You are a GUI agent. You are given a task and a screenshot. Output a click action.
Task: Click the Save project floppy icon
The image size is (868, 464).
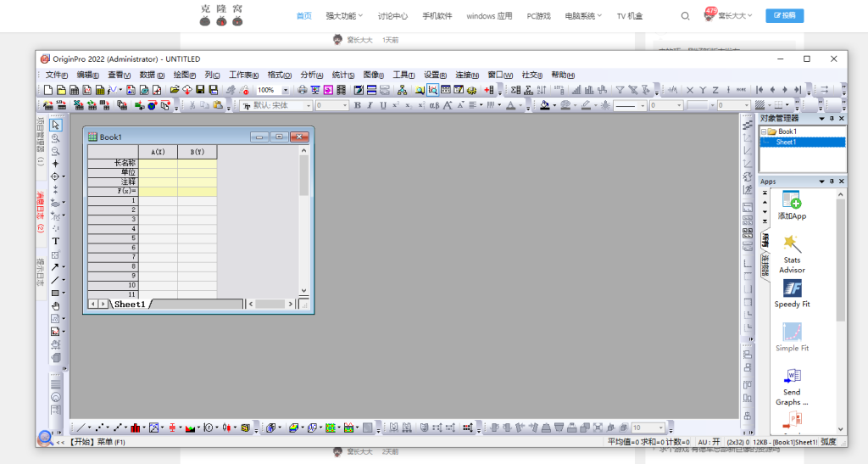click(200, 90)
